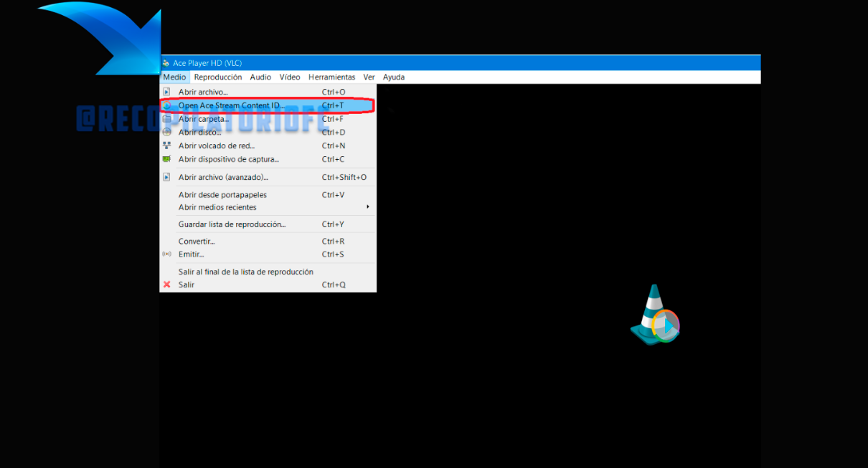Select Open Ace Stream Content ID...
Viewport: 868px width, 468px height.
(268, 105)
